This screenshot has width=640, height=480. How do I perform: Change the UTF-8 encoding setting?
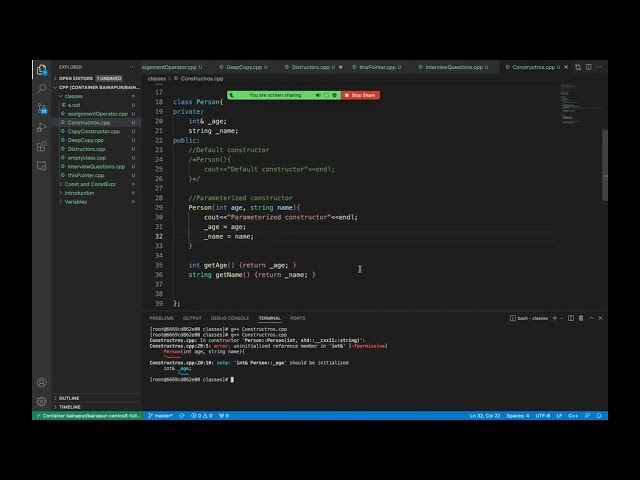543,416
